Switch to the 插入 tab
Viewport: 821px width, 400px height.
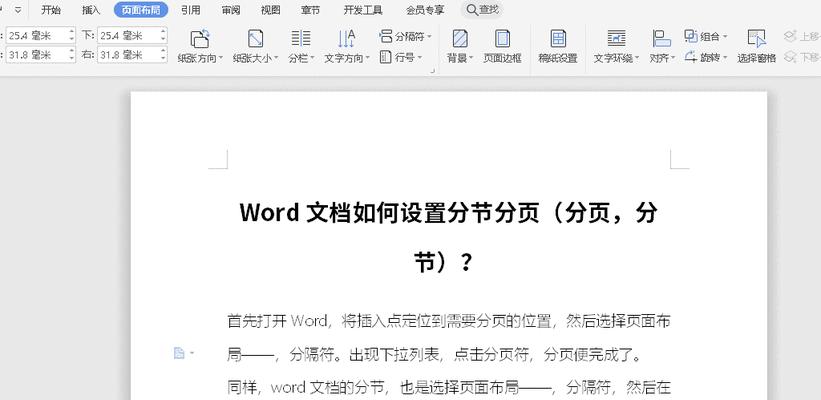point(91,10)
